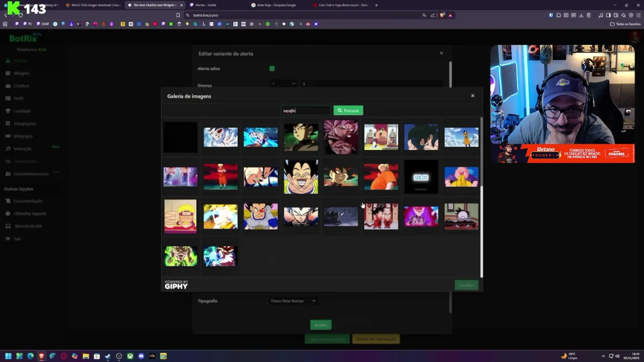Select the Vegeta in Saiyan armor GIF
The height and width of the screenshot is (362, 644).
pos(261,216)
